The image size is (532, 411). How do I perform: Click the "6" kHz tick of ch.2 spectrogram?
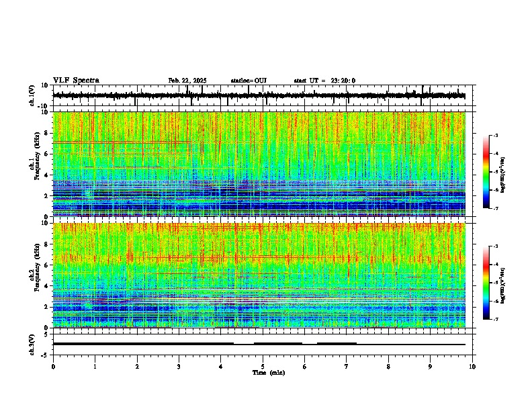click(x=47, y=265)
